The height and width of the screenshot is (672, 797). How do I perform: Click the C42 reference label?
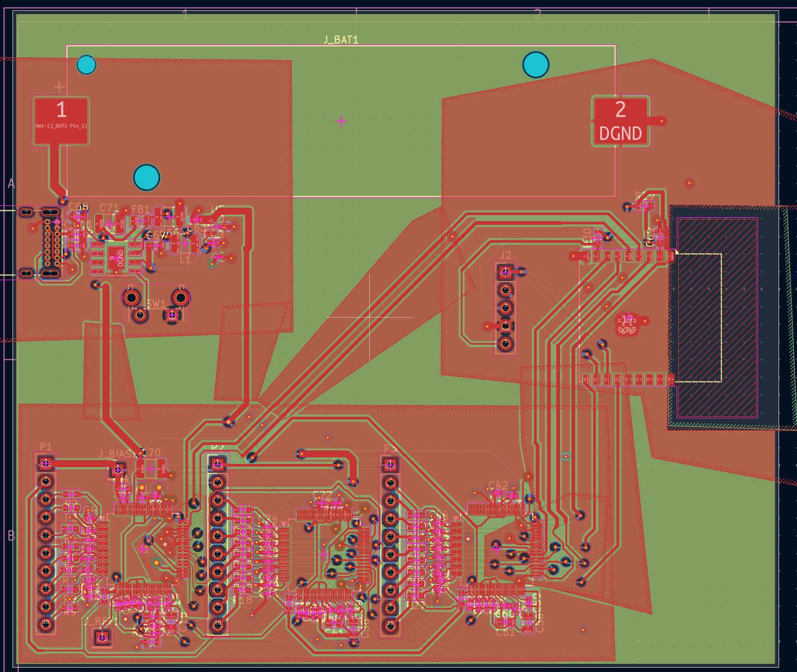[498, 485]
